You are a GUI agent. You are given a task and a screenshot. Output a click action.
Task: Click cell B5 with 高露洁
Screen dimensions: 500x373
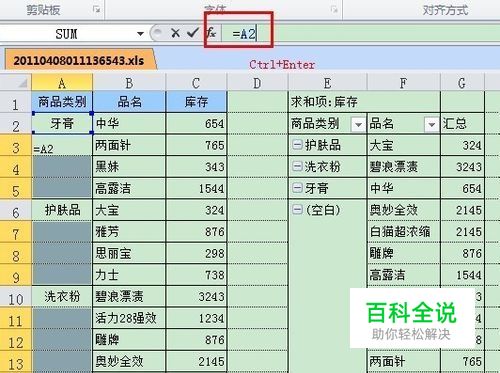pos(129,189)
